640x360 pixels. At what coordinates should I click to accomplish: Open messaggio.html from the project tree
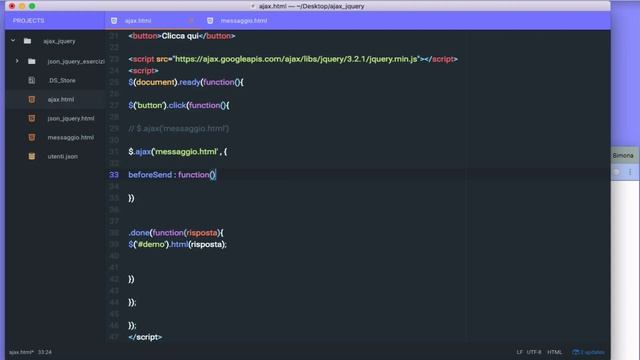71,138
